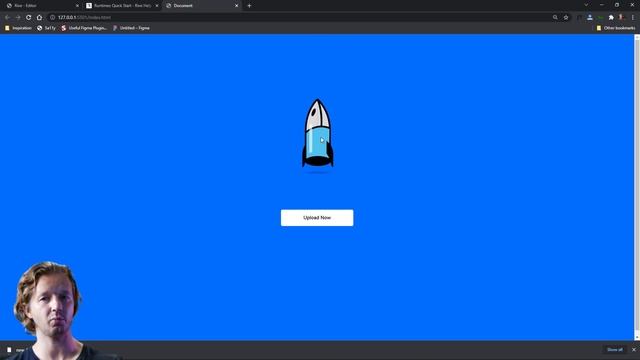Click the page vertical scrollbar
Viewport: 640px width, 360px height.
click(x=637, y=187)
